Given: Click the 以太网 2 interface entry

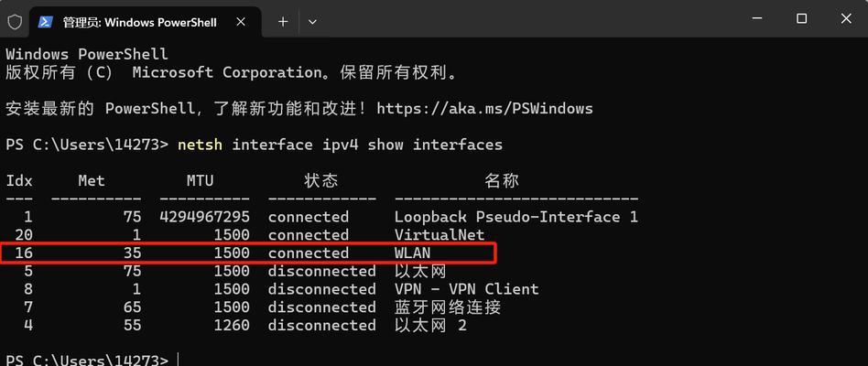Looking at the screenshot, I should tap(430, 326).
